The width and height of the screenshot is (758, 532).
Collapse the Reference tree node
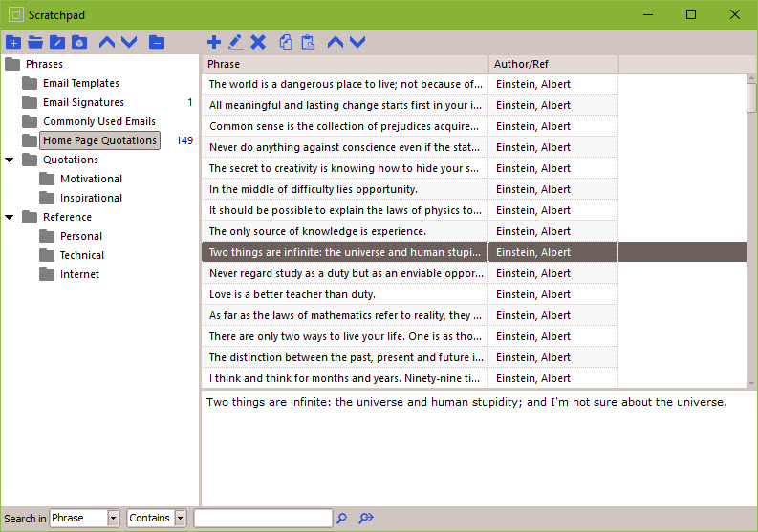point(10,217)
